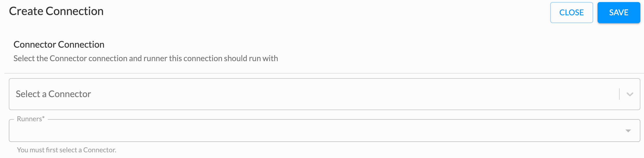644x158 pixels.
Task: Open the Runners dropdown field
Action: [x=324, y=131]
